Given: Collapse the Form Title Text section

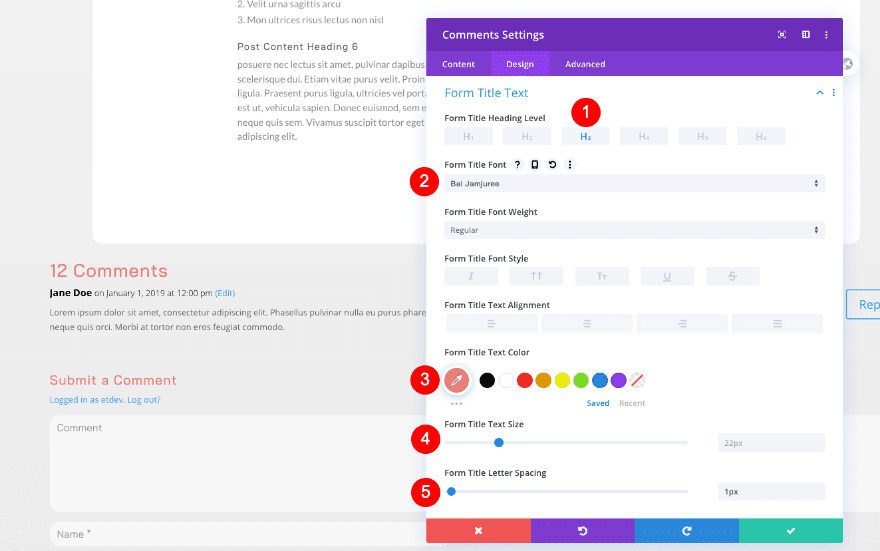Looking at the screenshot, I should pos(819,93).
